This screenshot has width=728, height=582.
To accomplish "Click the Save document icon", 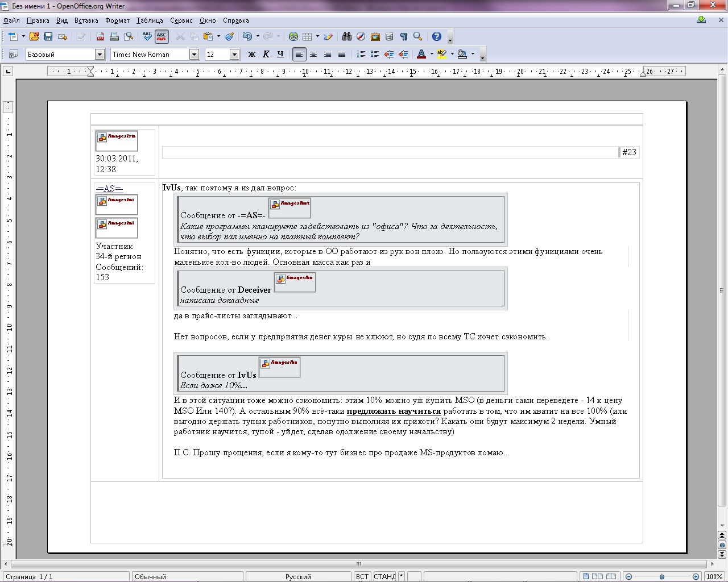I will [48, 36].
